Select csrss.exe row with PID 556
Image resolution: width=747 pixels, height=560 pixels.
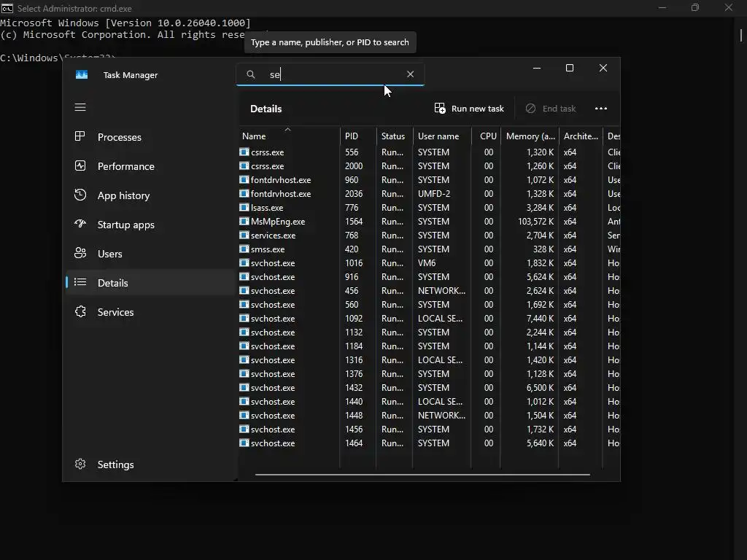(x=429, y=152)
